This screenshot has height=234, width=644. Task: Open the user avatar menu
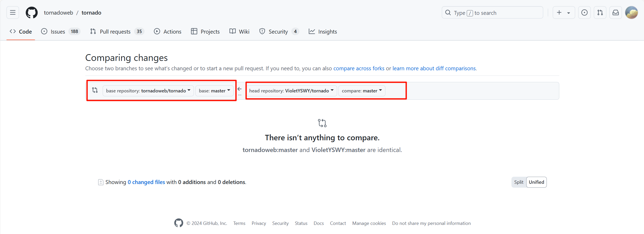(632, 12)
